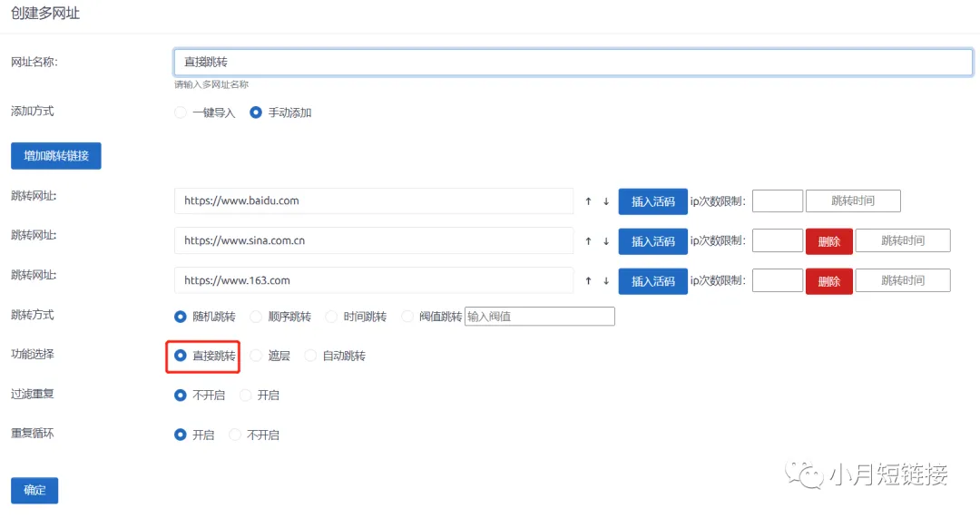This screenshot has width=980, height=518.
Task: Choose the 自动跳转 function option
Action: click(311, 356)
